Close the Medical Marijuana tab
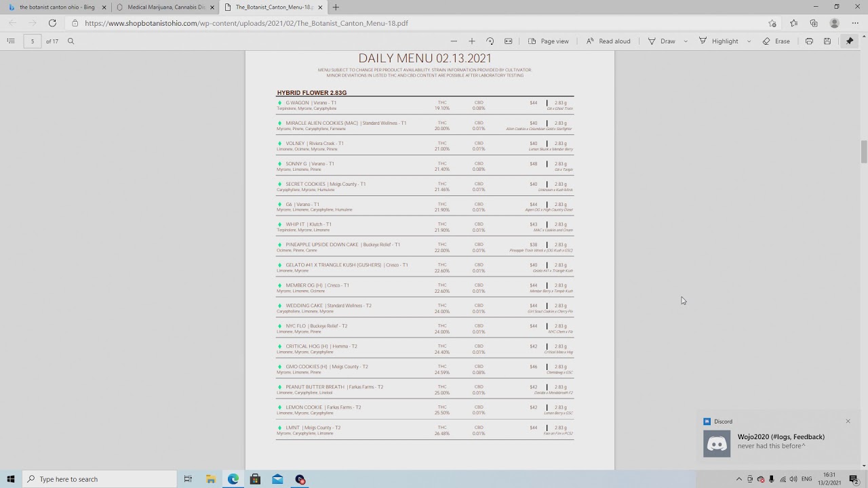Viewport: 868px width, 488px height. [x=212, y=7]
